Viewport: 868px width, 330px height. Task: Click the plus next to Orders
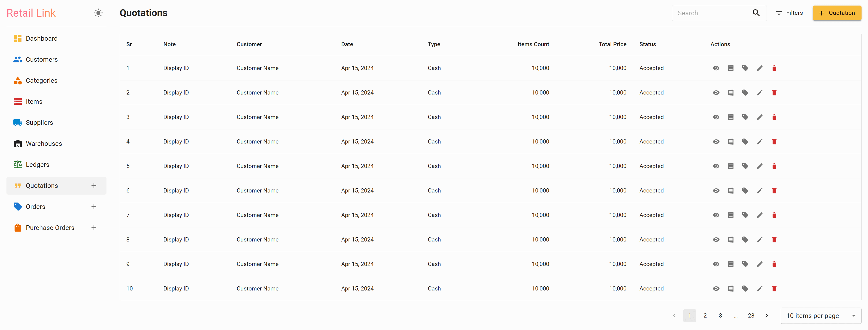[94, 207]
